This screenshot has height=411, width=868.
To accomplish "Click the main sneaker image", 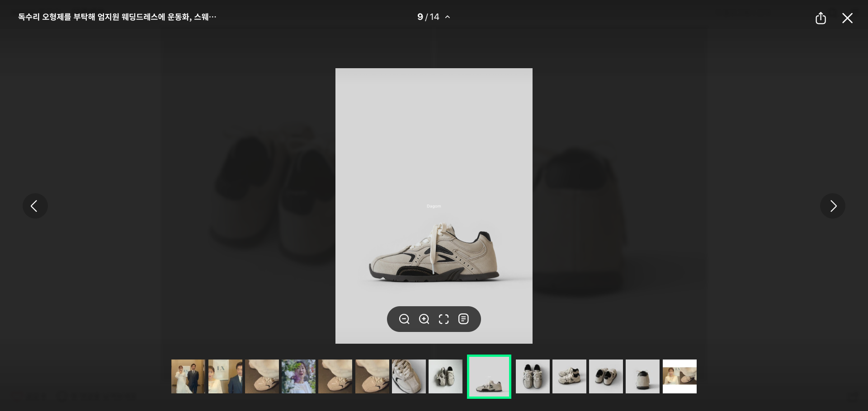I will tap(434, 206).
